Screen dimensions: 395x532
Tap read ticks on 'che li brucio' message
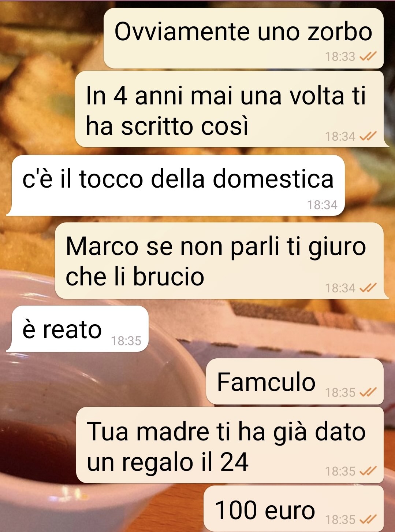pyautogui.click(x=368, y=288)
